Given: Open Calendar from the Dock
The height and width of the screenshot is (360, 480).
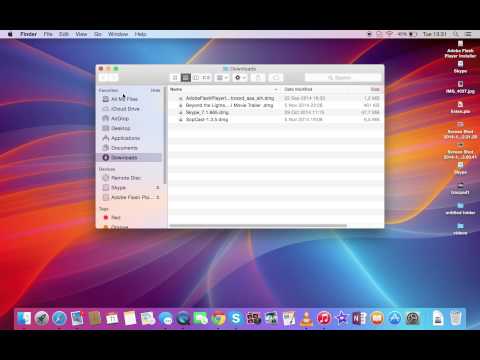Looking at the screenshot, I should click(112, 318).
